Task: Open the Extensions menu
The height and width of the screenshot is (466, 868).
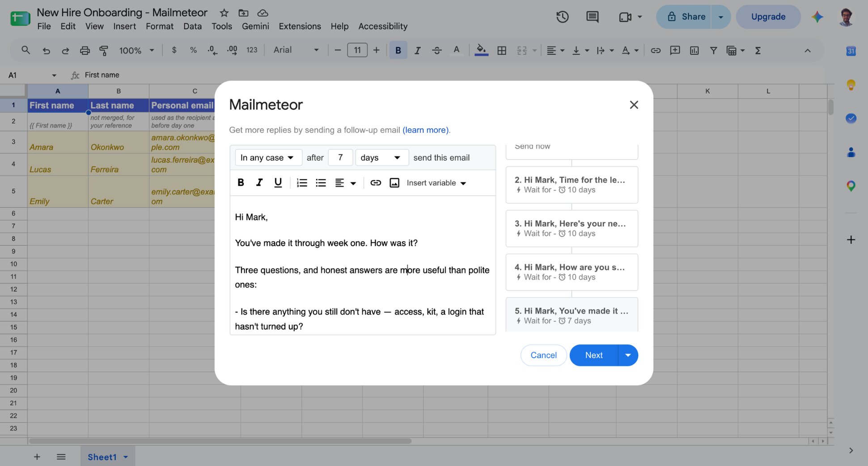Action: coord(300,26)
